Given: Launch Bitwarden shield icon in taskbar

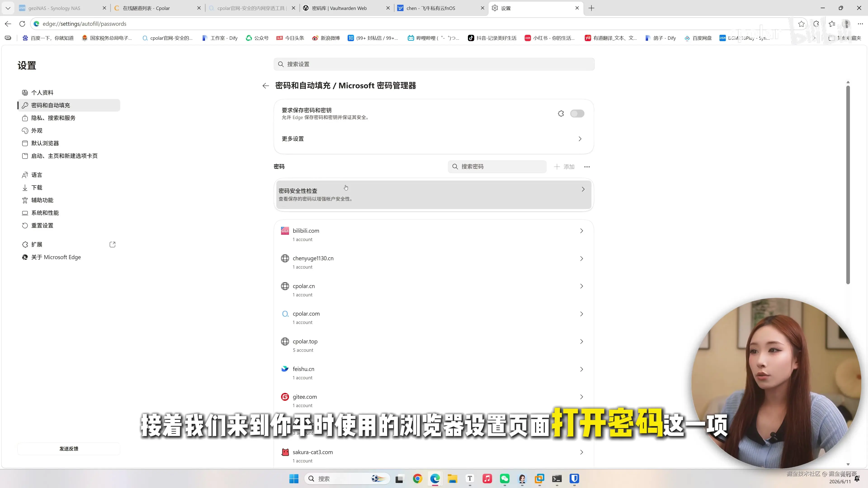Looking at the screenshot, I should (x=574, y=479).
